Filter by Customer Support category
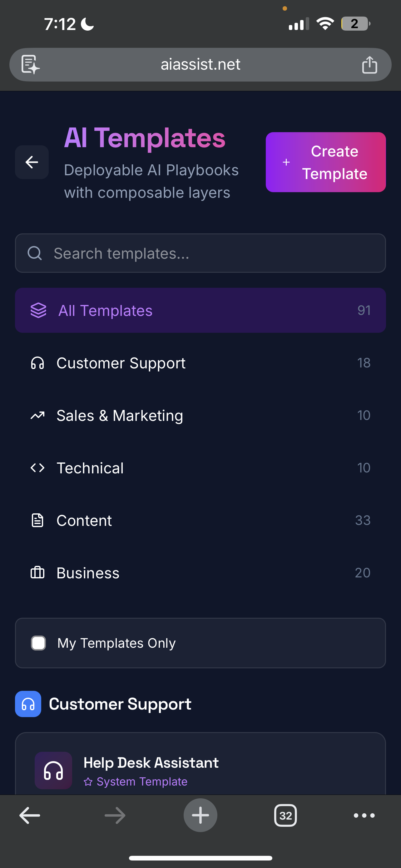Viewport: 401px width, 868px height. pos(200,363)
